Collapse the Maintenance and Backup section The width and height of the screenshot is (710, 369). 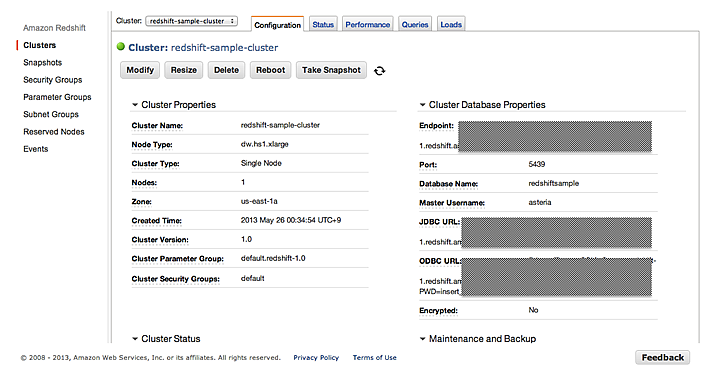click(422, 339)
